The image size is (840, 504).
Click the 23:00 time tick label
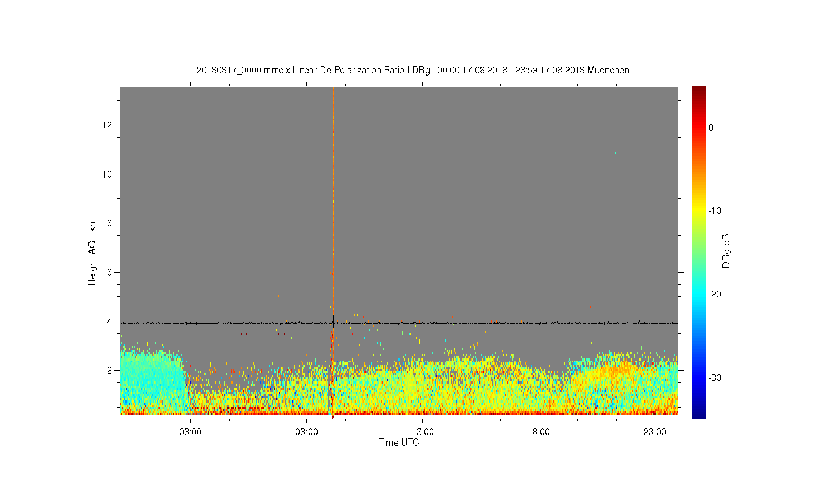coord(655,432)
